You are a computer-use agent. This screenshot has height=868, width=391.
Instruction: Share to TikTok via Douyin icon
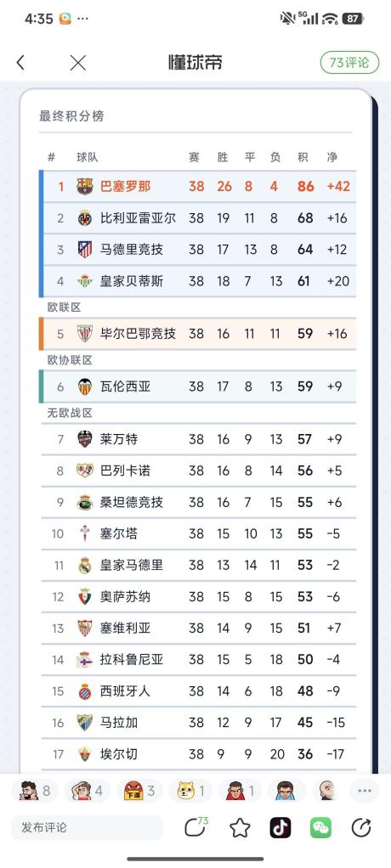[x=280, y=827]
